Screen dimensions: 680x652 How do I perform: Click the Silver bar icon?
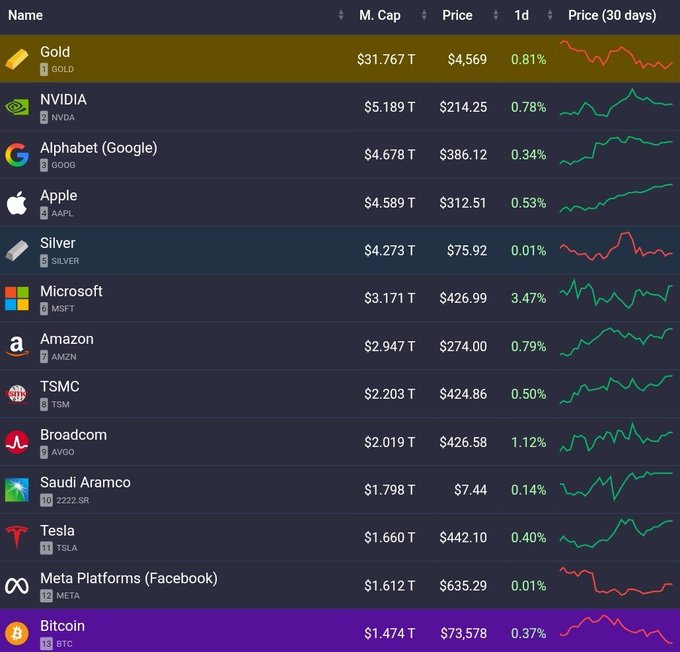coord(17,250)
